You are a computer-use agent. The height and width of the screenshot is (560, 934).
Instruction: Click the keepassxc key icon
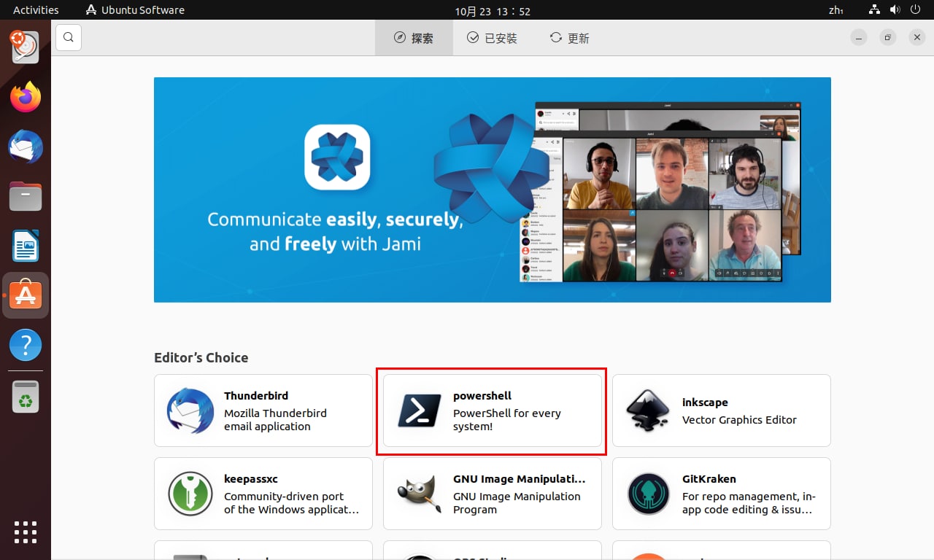click(x=190, y=494)
